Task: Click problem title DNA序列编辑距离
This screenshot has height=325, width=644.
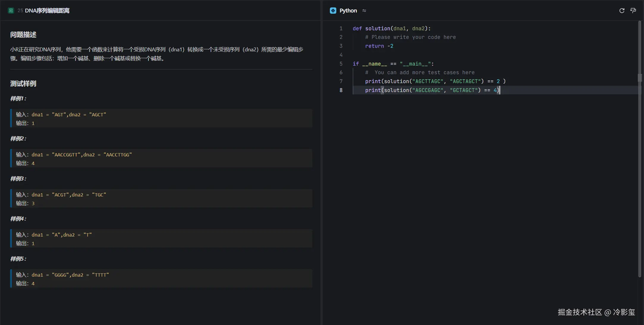Action: [47, 11]
